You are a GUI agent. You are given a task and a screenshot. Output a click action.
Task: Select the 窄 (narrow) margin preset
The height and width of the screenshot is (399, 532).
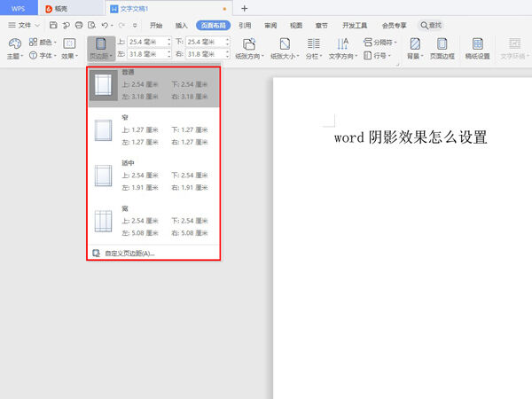(153, 129)
